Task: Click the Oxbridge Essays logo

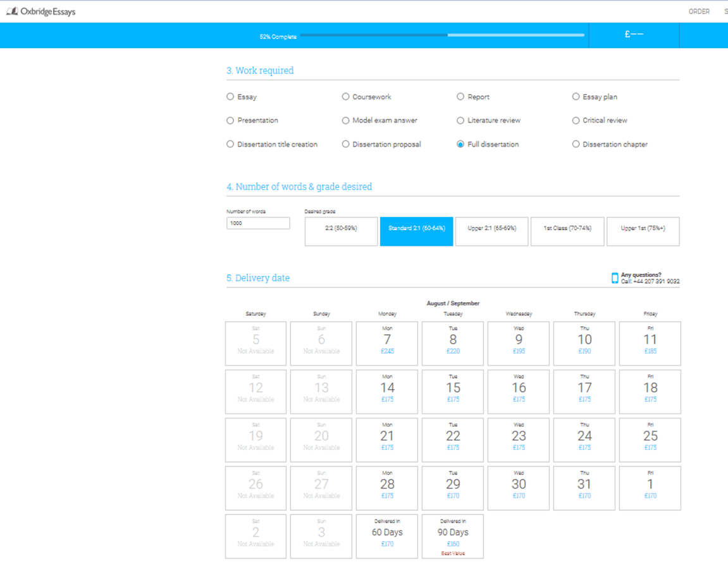Action: [41, 11]
